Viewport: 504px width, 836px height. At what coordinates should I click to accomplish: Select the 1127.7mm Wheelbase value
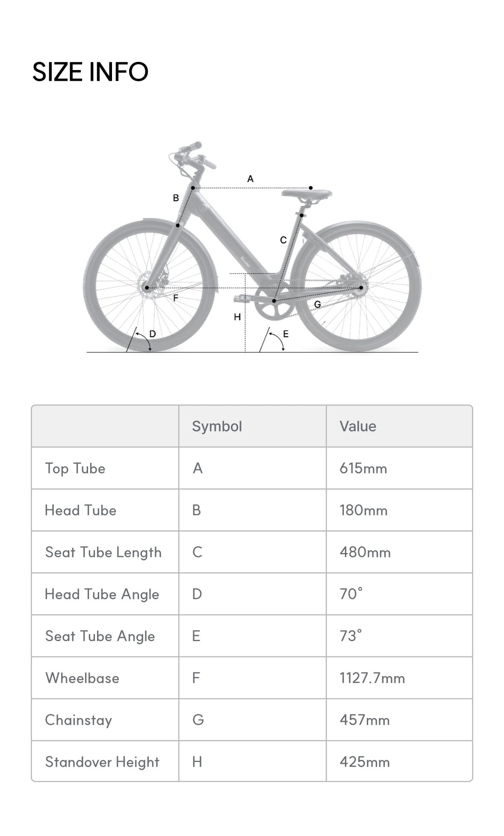tap(372, 678)
